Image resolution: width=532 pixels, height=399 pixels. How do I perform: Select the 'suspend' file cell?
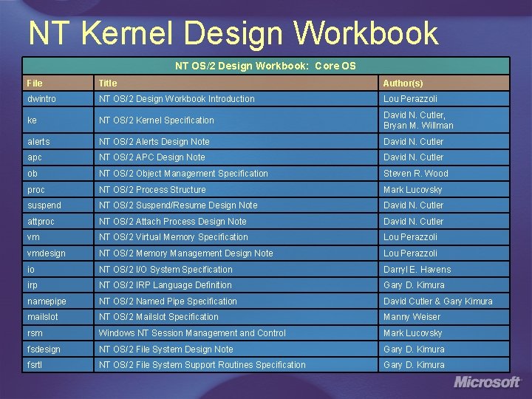click(x=58, y=205)
